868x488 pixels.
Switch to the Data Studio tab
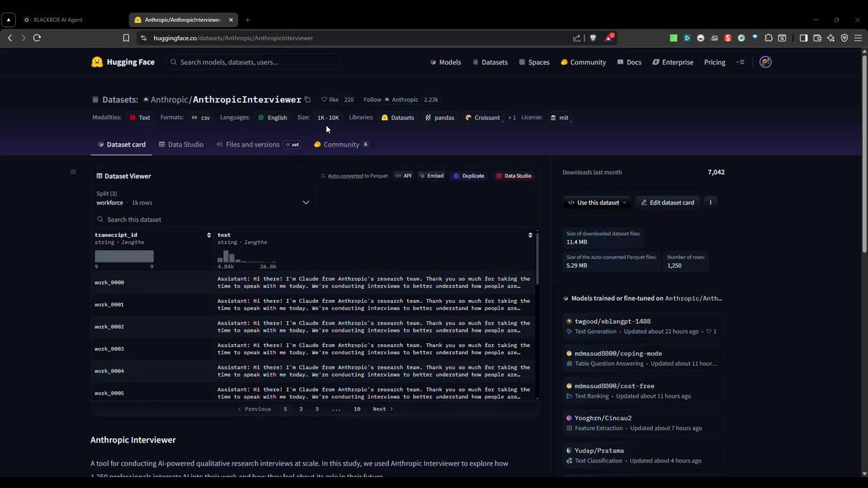point(181,145)
